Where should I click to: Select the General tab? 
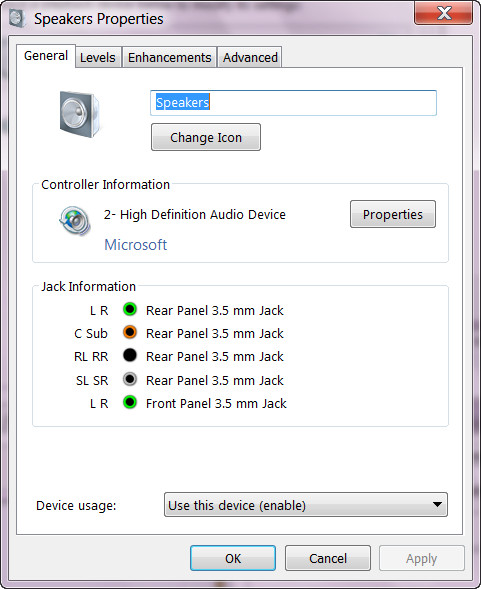click(x=46, y=56)
